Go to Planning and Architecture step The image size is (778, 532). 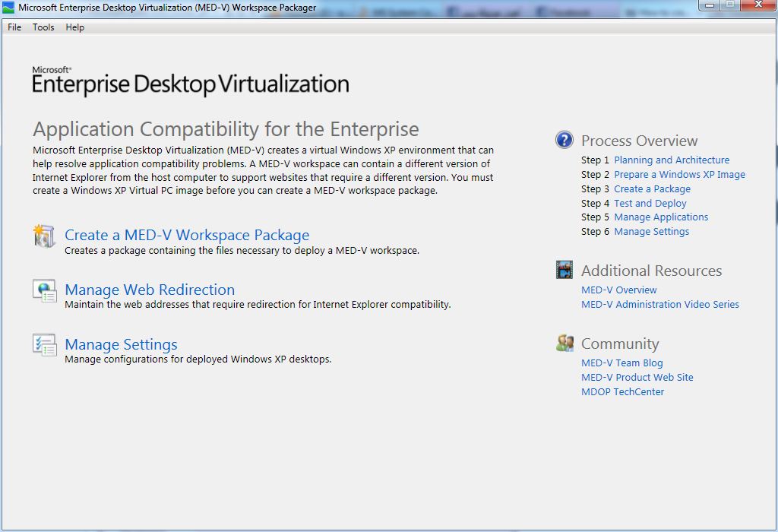click(x=672, y=160)
